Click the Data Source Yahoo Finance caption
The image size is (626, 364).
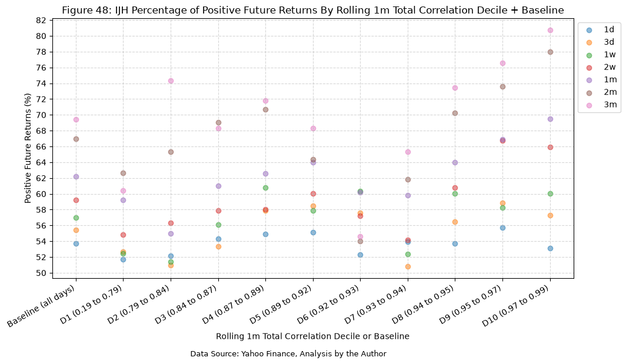(288, 353)
